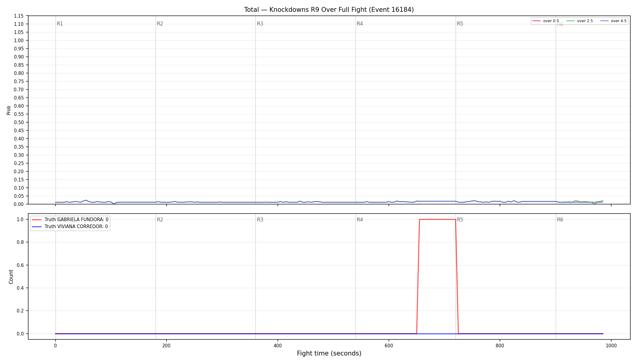Click the 0.6 tick on the Count axis
The image size is (637, 364).
pos(20,265)
